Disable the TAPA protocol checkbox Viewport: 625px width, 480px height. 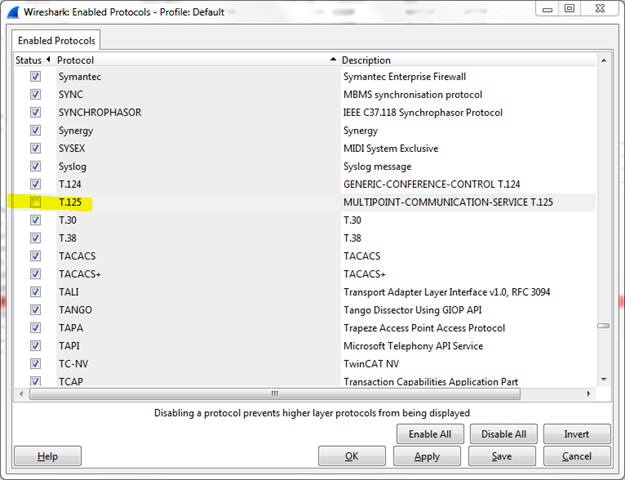pyautogui.click(x=35, y=327)
